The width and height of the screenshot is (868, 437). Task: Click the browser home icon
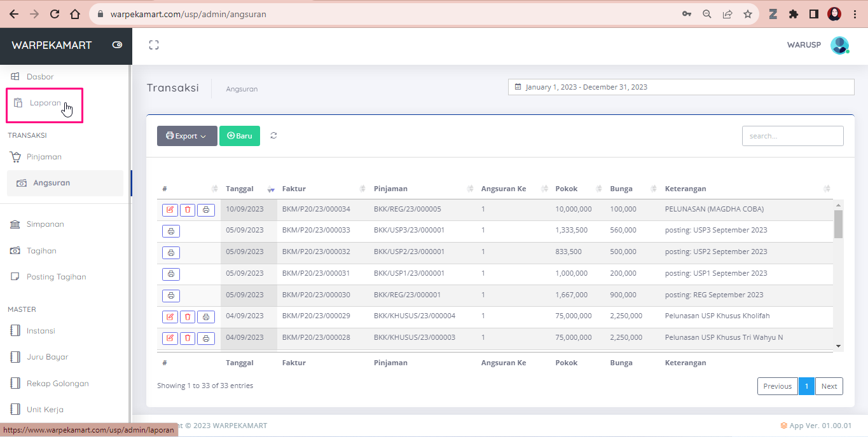pos(75,14)
